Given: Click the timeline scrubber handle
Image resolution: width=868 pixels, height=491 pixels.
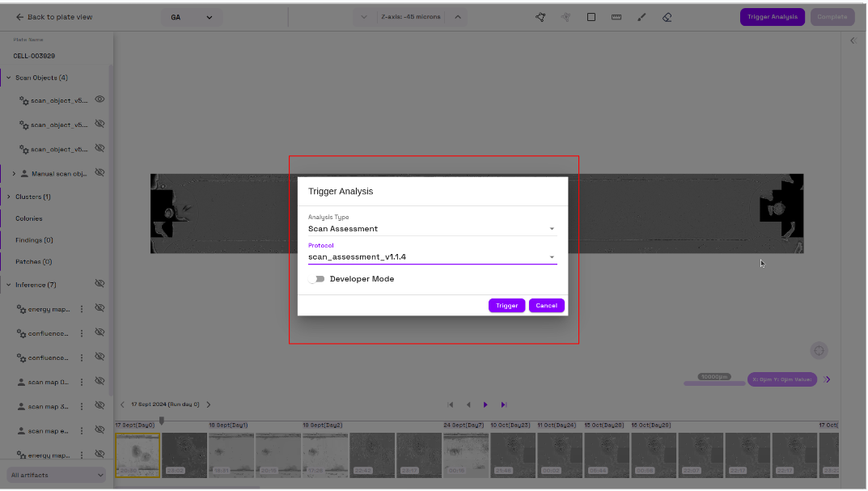Looking at the screenshot, I should pyautogui.click(x=161, y=421).
